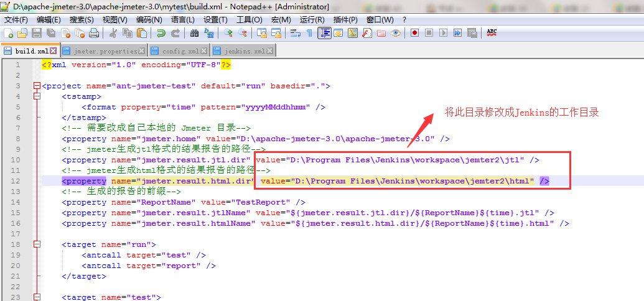Select the build.xml tab
Viewport: 644px width, 301px height.
point(30,51)
